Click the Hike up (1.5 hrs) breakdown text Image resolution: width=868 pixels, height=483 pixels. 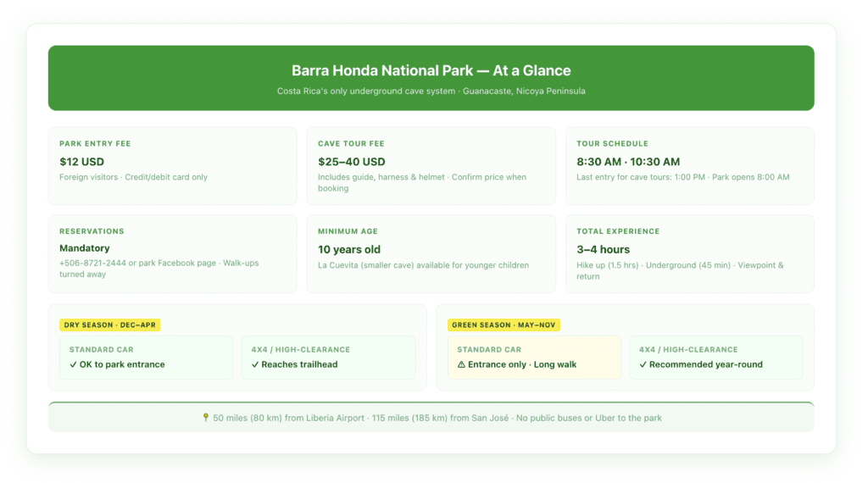click(680, 270)
